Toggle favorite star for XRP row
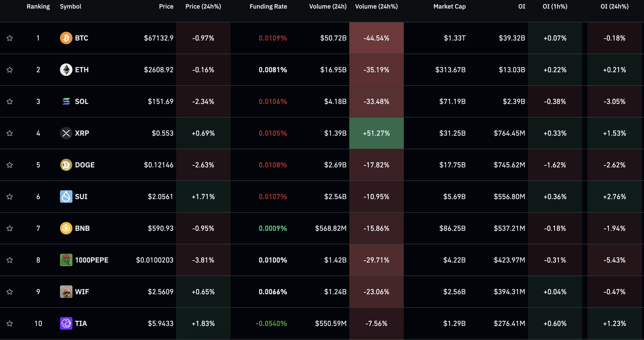The height and width of the screenshot is (340, 644). point(10,133)
